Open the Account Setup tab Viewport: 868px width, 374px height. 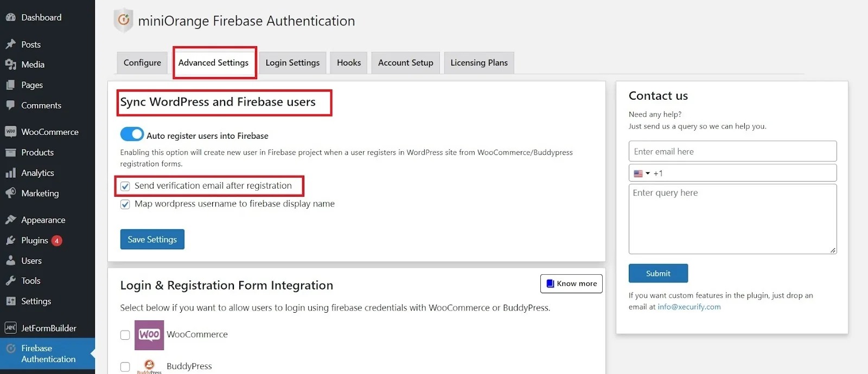[406, 63]
